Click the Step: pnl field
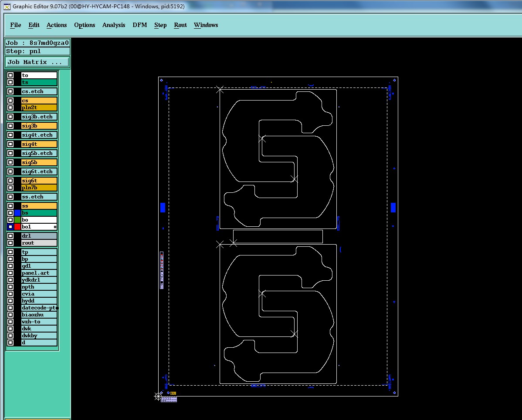The height and width of the screenshot is (420, 522). tap(37, 51)
